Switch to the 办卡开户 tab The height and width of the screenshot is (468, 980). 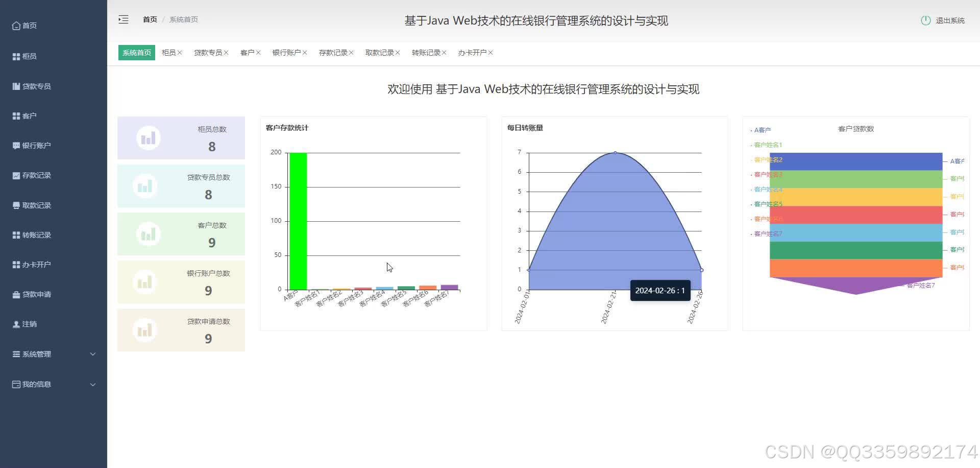click(x=472, y=53)
